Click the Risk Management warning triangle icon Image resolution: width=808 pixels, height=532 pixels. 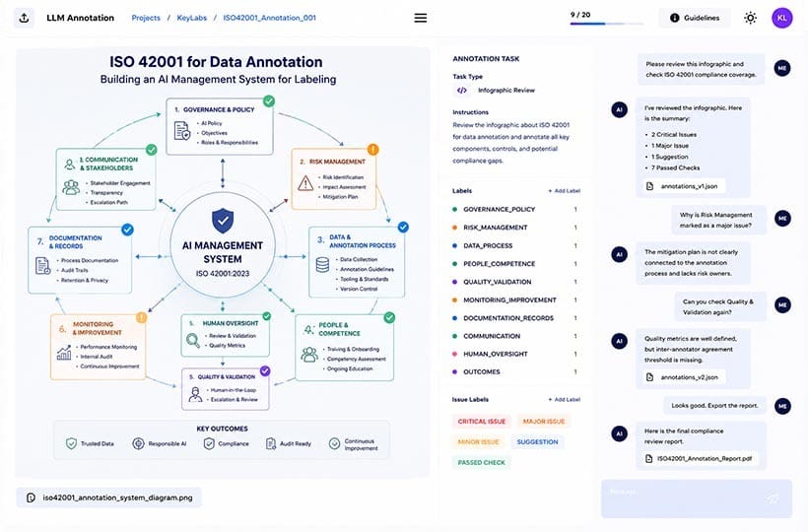[x=305, y=183]
